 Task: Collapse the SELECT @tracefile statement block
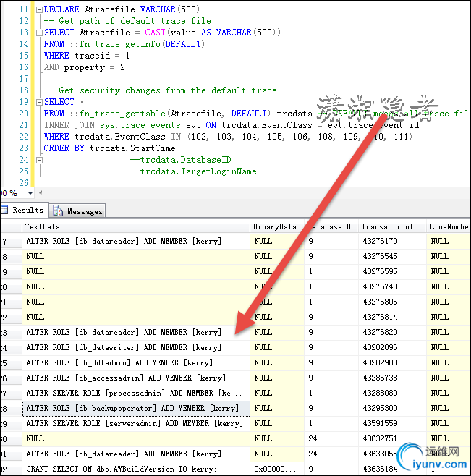tap(39, 33)
